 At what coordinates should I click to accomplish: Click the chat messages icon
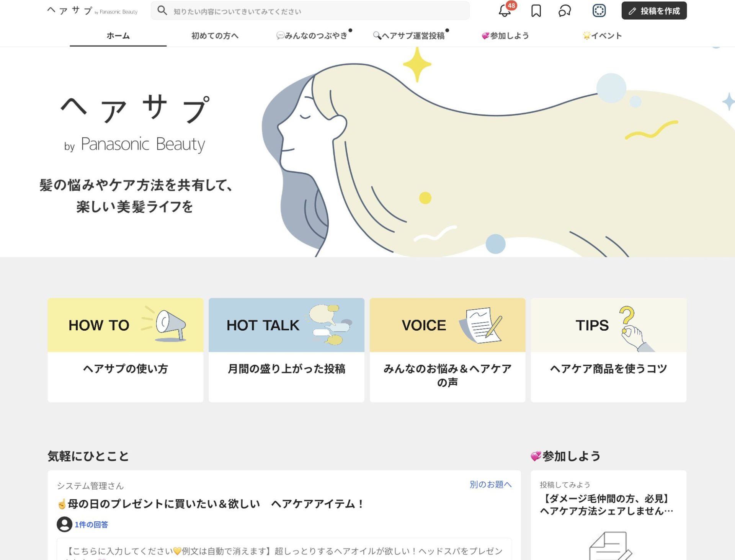click(565, 11)
